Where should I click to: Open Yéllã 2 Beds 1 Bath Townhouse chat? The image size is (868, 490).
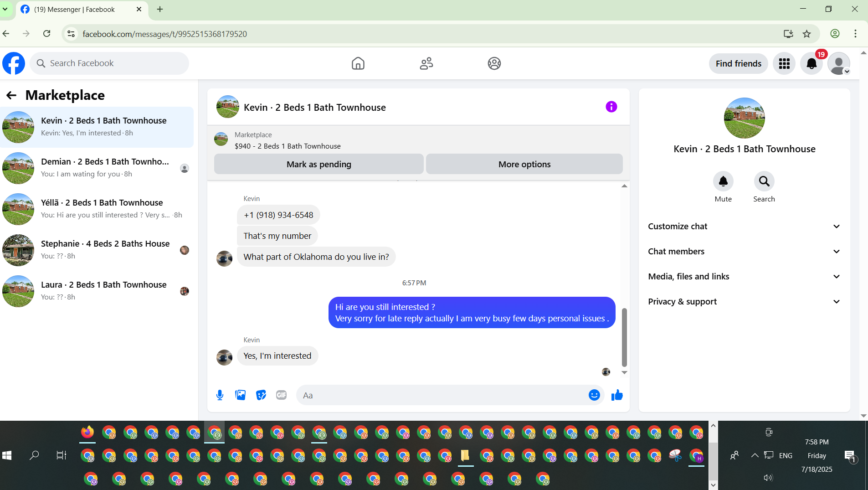pos(97,209)
